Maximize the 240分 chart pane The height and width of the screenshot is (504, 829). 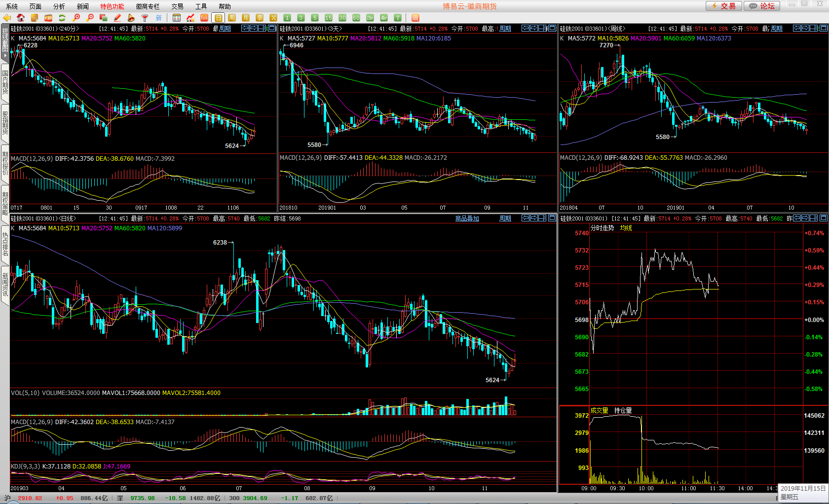(272, 28)
